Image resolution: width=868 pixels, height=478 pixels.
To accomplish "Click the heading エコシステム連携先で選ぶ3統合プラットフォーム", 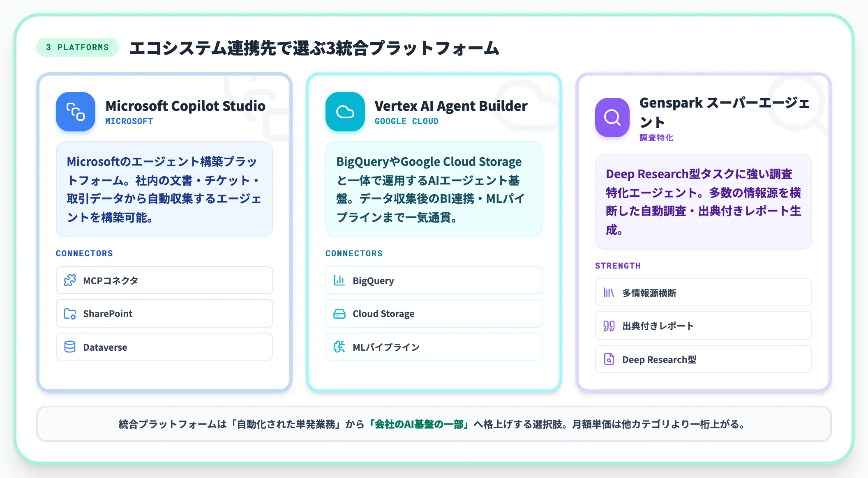I will coord(314,48).
